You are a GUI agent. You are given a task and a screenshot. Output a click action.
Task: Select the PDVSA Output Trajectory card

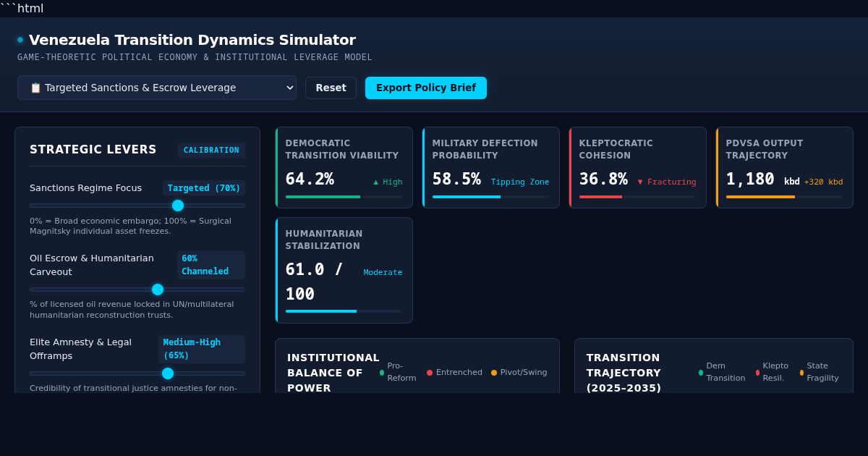point(784,168)
